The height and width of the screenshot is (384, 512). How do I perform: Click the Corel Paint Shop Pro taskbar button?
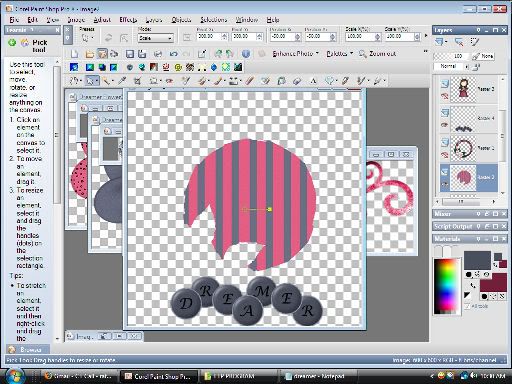[159, 376]
